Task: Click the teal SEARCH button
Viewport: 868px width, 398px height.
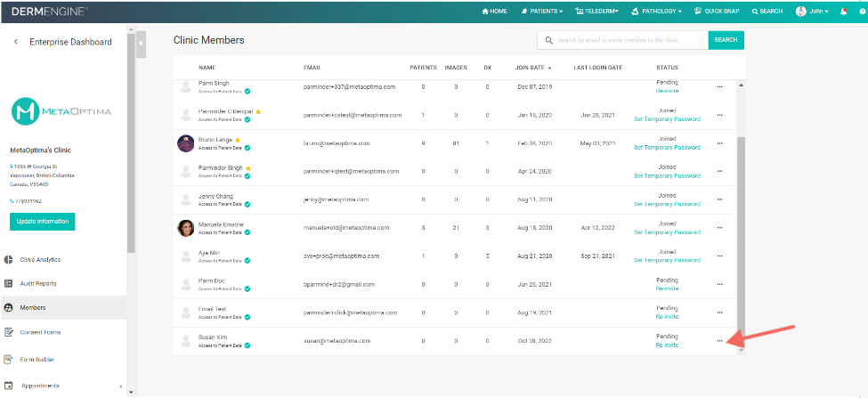Action: click(x=726, y=40)
